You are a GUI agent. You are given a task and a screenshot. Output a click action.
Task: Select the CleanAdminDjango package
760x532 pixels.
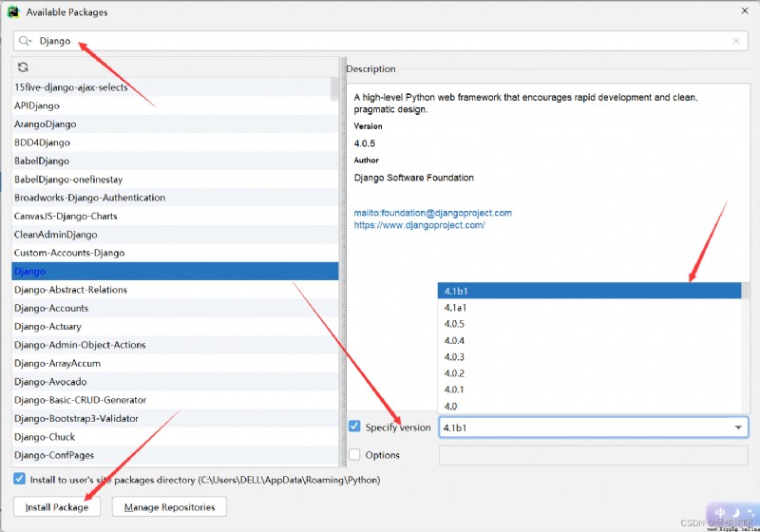point(175,235)
